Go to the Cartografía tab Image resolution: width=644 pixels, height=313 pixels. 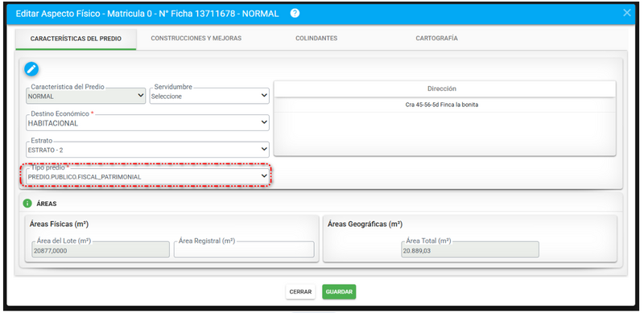click(436, 38)
